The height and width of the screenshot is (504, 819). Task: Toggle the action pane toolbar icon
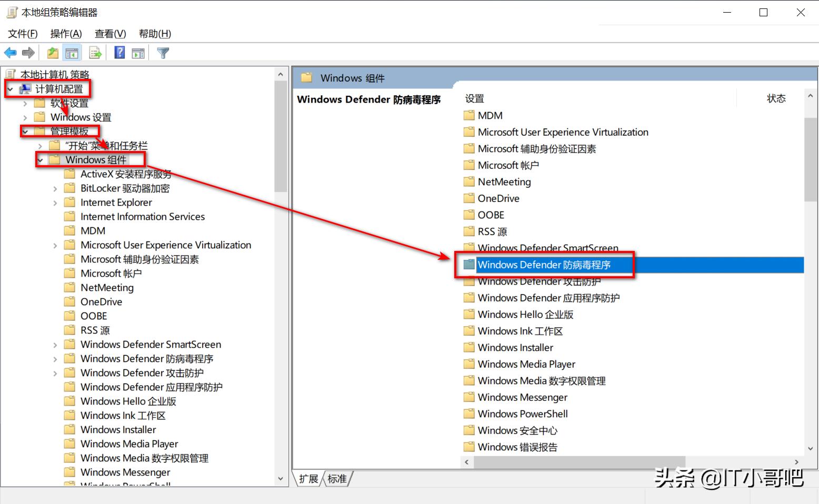click(137, 52)
